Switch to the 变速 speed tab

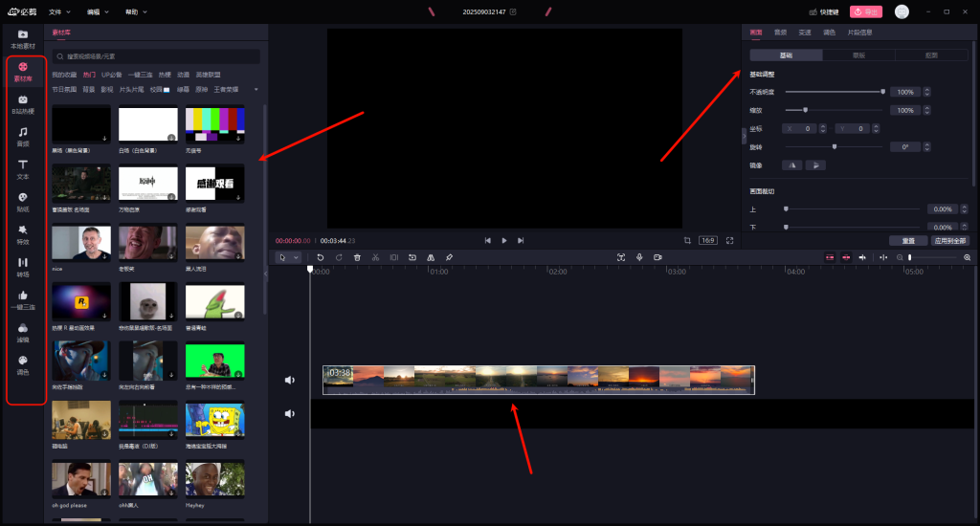tap(805, 33)
